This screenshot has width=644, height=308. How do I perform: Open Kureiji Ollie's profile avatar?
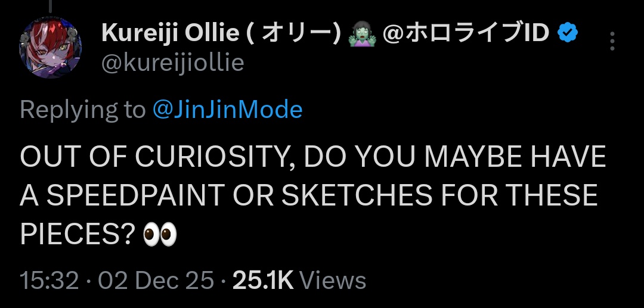tap(49, 49)
